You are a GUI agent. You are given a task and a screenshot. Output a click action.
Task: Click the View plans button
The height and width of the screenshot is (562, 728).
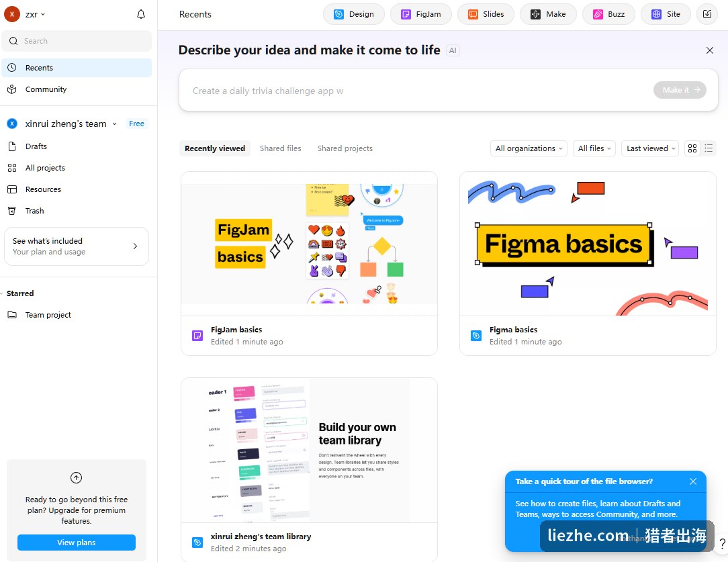point(77,543)
